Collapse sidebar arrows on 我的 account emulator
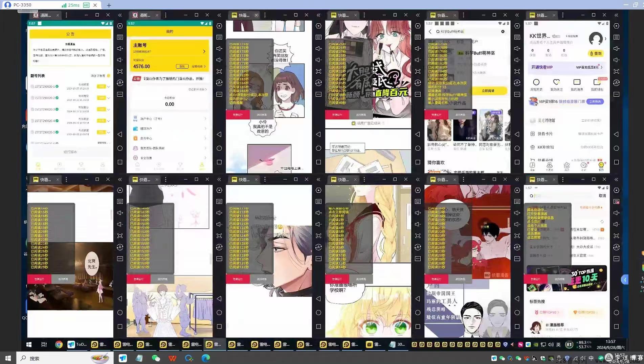Screen dimensions: 644x364 (x=219, y=15)
